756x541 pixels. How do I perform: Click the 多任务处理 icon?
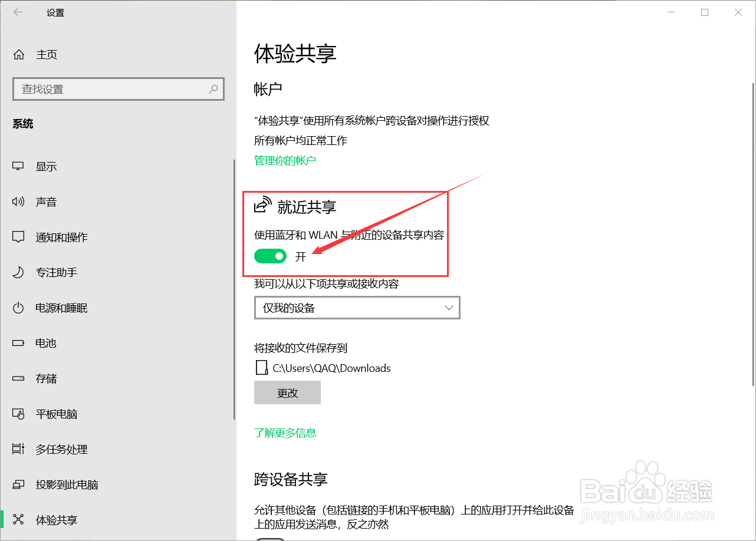tap(18, 450)
